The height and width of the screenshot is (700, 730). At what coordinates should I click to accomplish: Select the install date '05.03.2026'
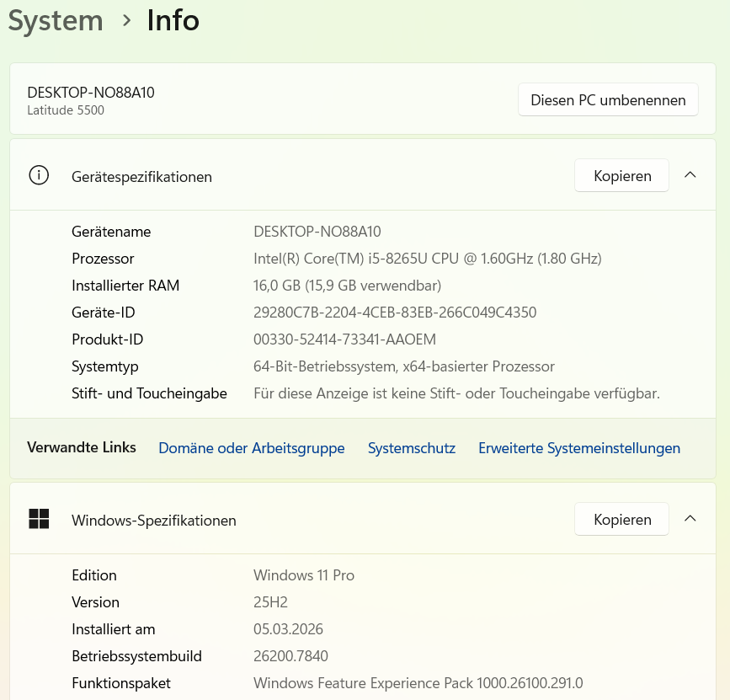click(x=288, y=629)
